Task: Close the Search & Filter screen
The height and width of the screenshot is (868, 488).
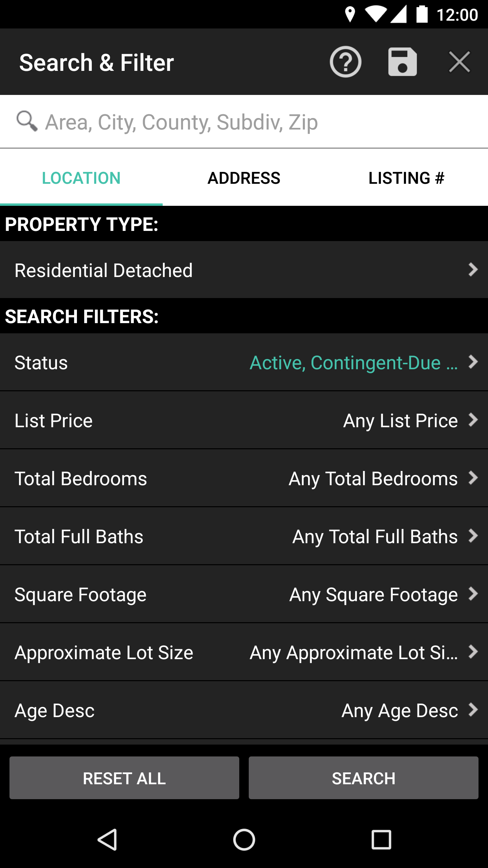Action: point(459,62)
